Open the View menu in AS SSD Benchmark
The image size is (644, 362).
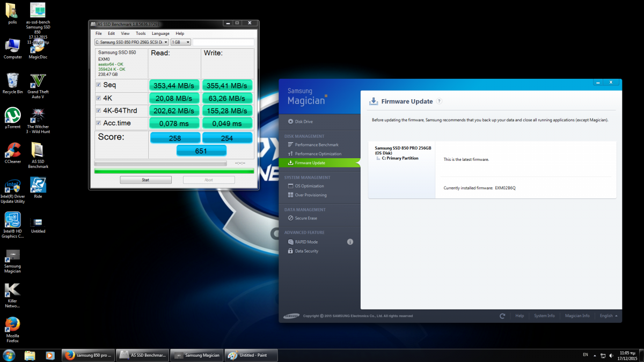pyautogui.click(x=125, y=33)
